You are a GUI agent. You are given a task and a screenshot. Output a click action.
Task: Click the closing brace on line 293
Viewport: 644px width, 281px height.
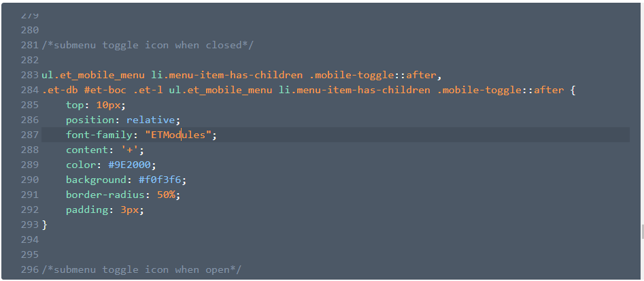point(45,225)
